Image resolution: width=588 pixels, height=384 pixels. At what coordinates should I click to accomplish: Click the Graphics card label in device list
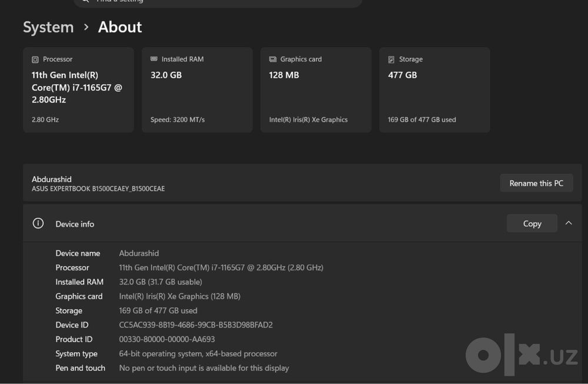click(79, 296)
